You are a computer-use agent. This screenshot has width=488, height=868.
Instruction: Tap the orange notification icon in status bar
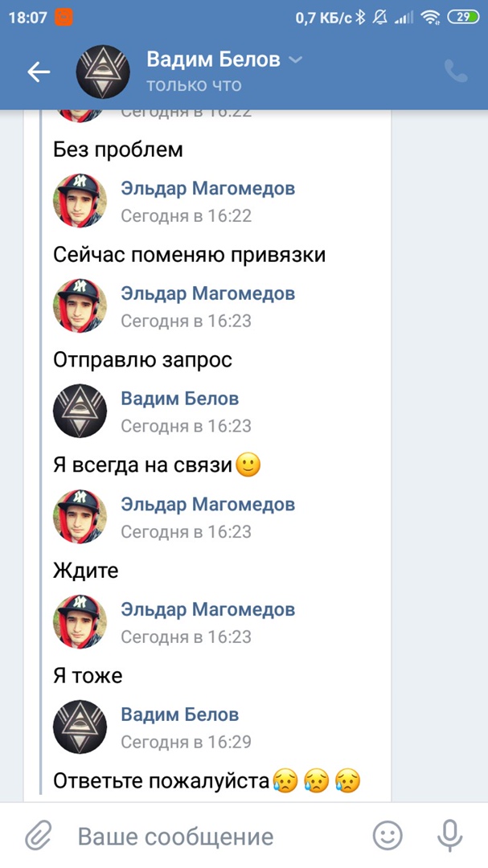[64, 16]
